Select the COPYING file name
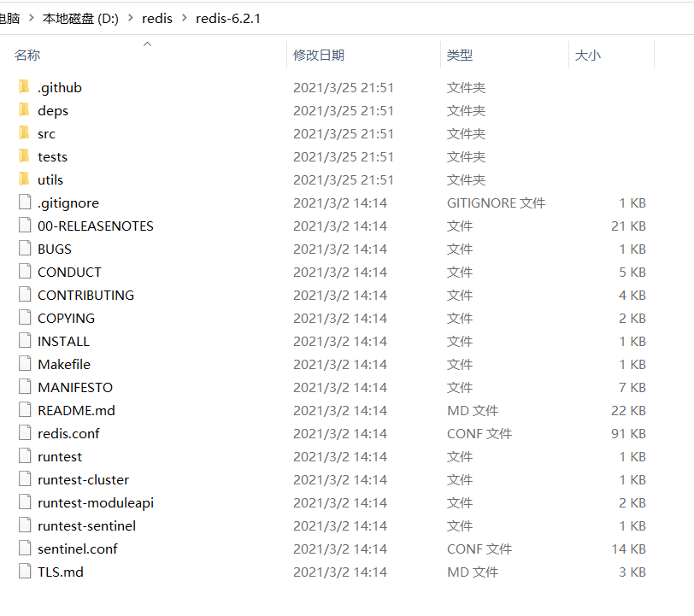The height and width of the screenshot is (616, 694). tap(67, 318)
